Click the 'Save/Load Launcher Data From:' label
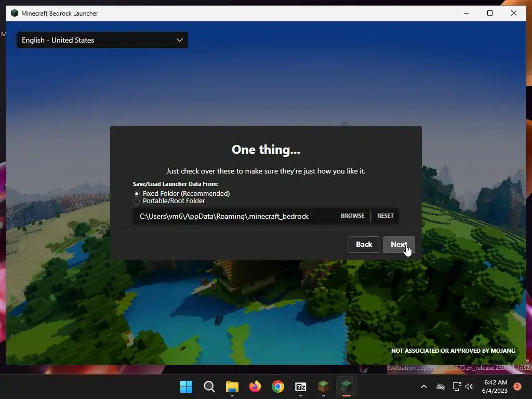Viewport: 532px width, 399px height. [x=176, y=184]
